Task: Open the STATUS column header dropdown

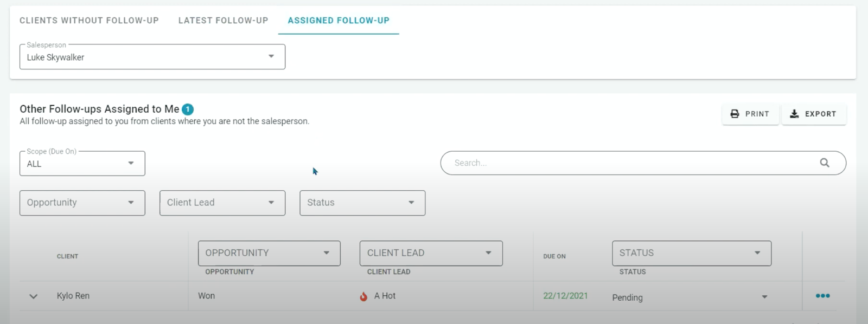Action: [691, 253]
